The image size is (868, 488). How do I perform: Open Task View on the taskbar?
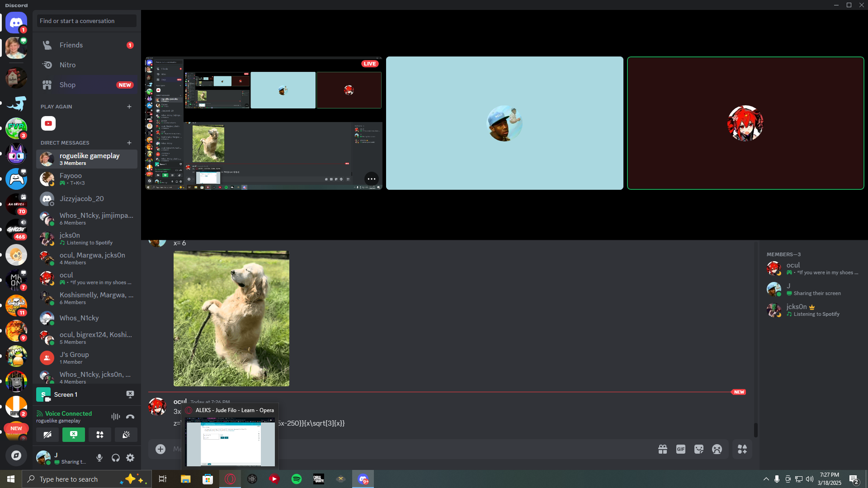point(163,479)
